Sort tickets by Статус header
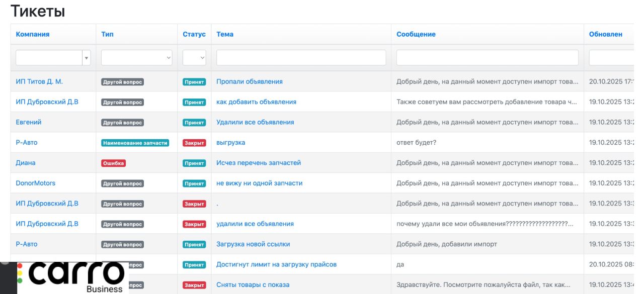The height and width of the screenshot is (294, 644). pyautogui.click(x=194, y=34)
